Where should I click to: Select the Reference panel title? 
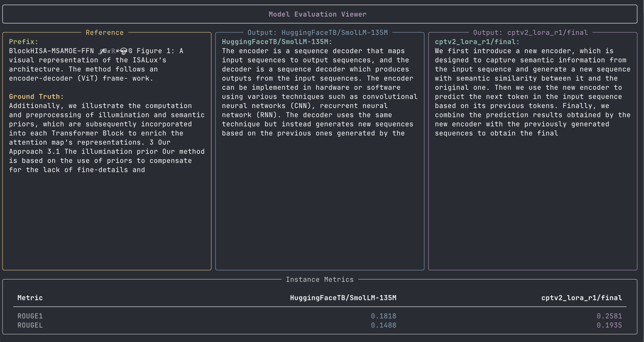coord(105,33)
